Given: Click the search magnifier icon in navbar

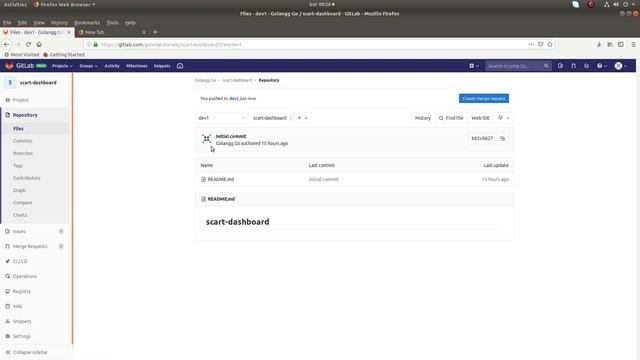Looking at the screenshot, I should [x=546, y=66].
